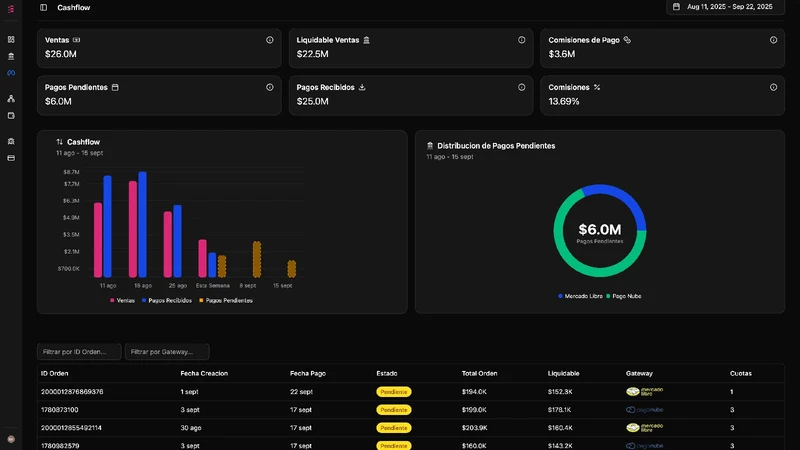Screen dimensions: 800x450
Task: Click the info icon on the Comisiones % card
Action: click(773, 87)
